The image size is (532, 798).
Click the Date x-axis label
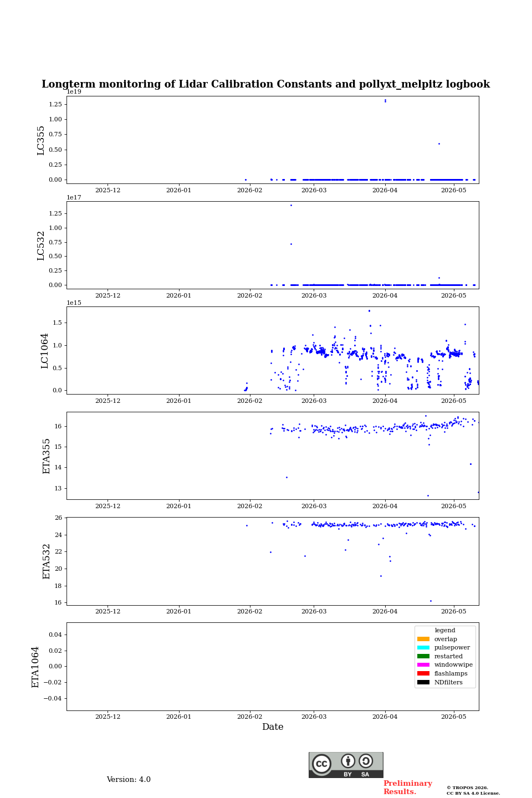click(x=273, y=727)
